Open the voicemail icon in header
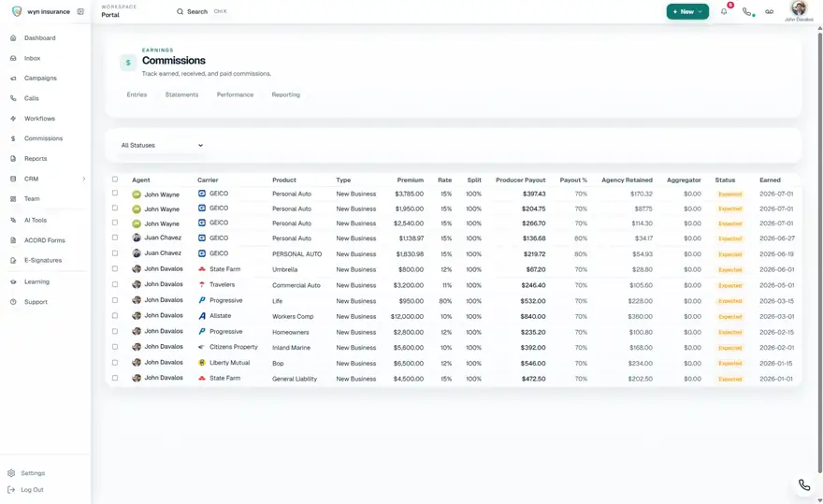 (x=769, y=11)
